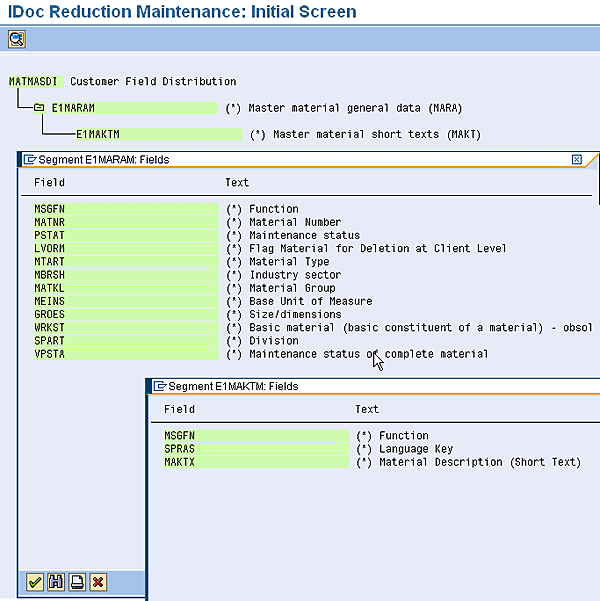Click the green checkmark confirm icon
This screenshot has width=600, height=601.
(x=35, y=582)
